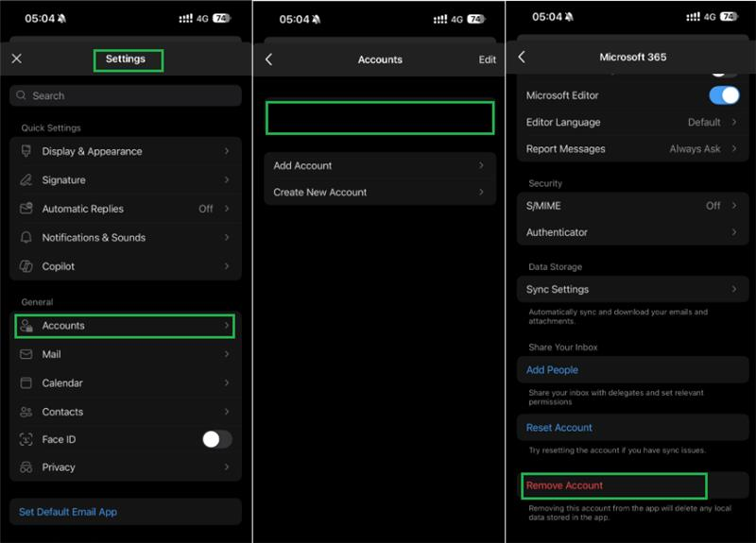The width and height of the screenshot is (756, 543).
Task: Expand the S/MIME Off chevron
Action: pos(734,205)
